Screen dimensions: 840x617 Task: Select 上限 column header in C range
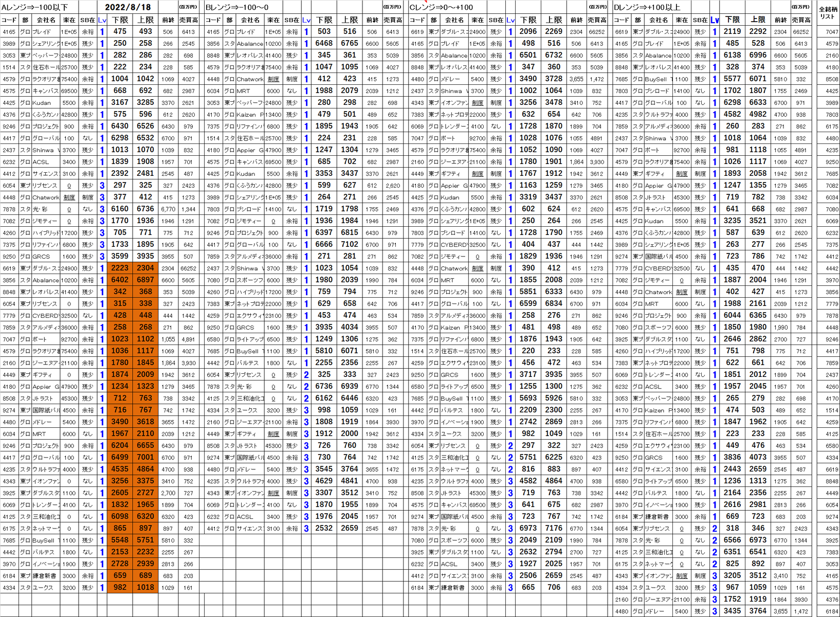[x=554, y=20]
